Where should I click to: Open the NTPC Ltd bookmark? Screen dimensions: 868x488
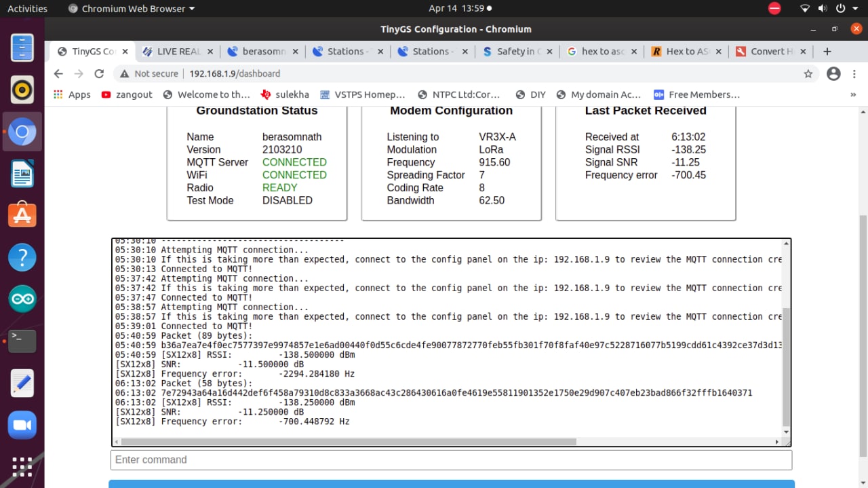coord(459,95)
